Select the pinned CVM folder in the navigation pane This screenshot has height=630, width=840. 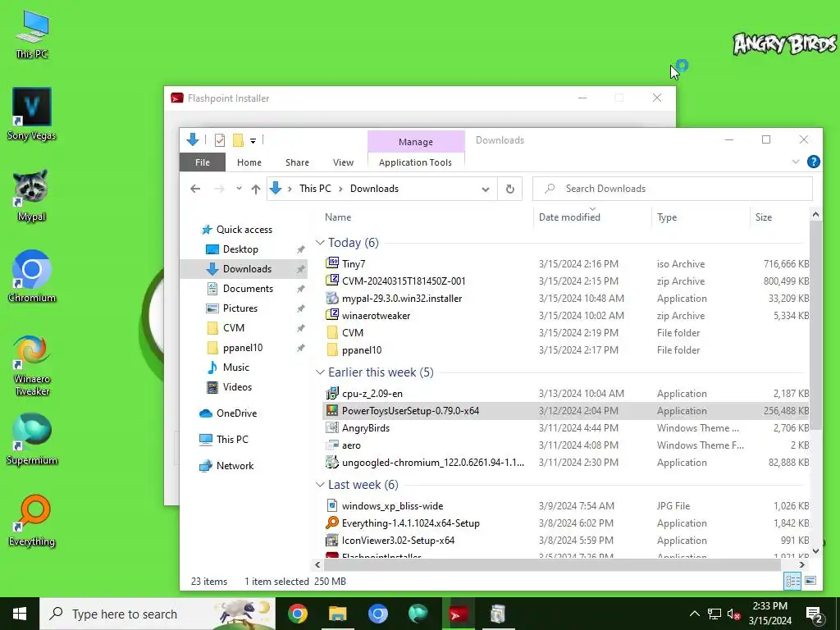234,328
